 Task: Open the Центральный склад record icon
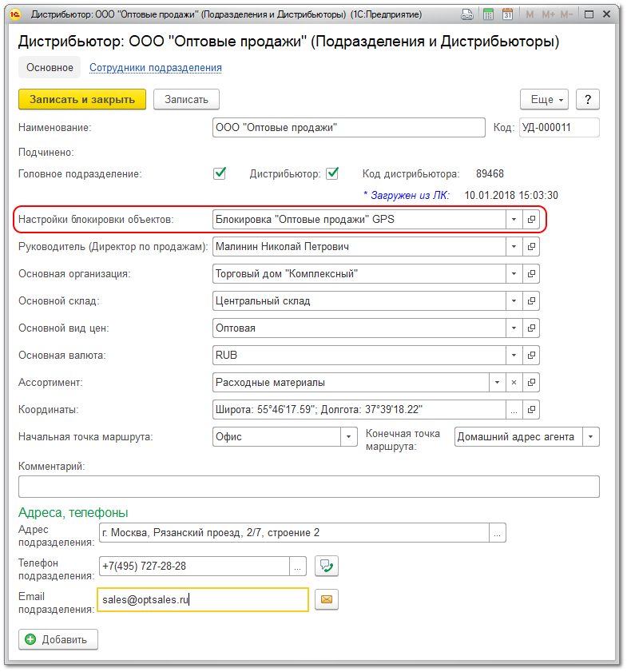point(531,301)
